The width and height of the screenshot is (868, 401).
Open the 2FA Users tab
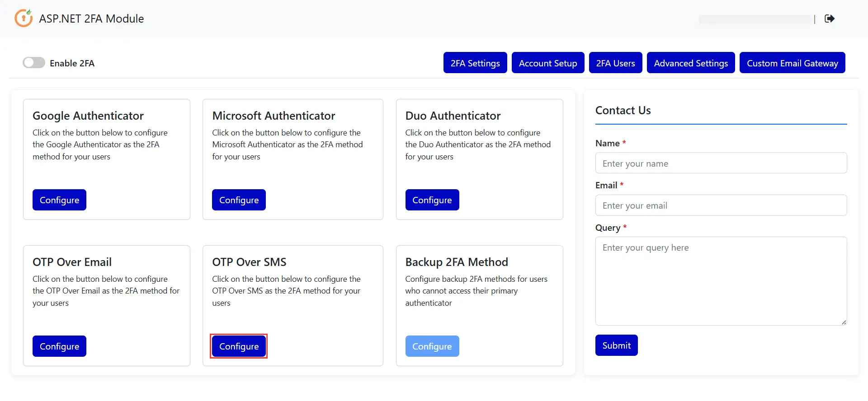tap(615, 63)
